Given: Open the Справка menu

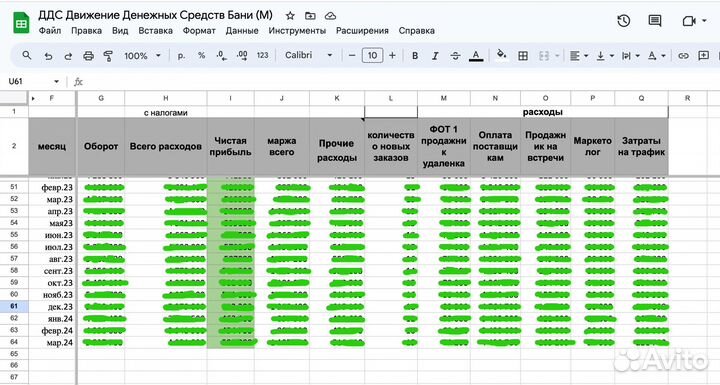Looking at the screenshot, I should tap(416, 31).
